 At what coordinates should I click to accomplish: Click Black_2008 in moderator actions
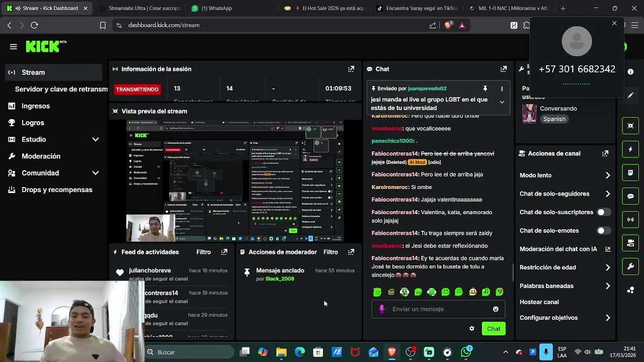(280, 279)
